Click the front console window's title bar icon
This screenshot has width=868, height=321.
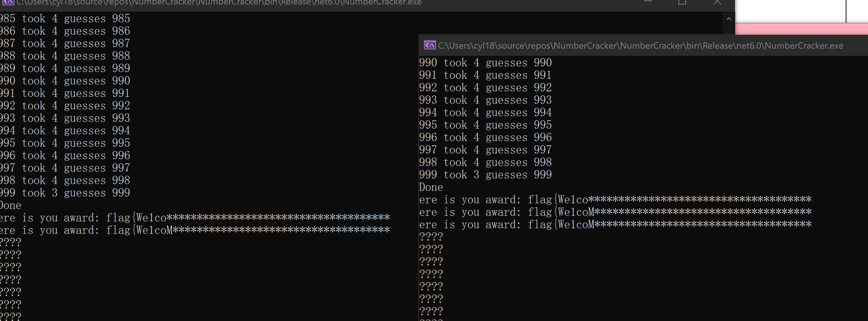pos(430,46)
